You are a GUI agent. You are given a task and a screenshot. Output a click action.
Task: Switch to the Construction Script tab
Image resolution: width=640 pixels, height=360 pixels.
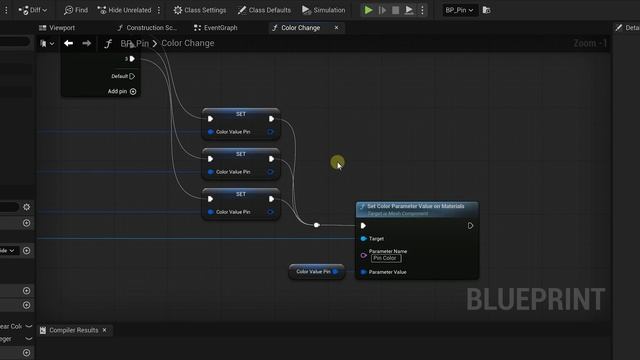pos(147,28)
